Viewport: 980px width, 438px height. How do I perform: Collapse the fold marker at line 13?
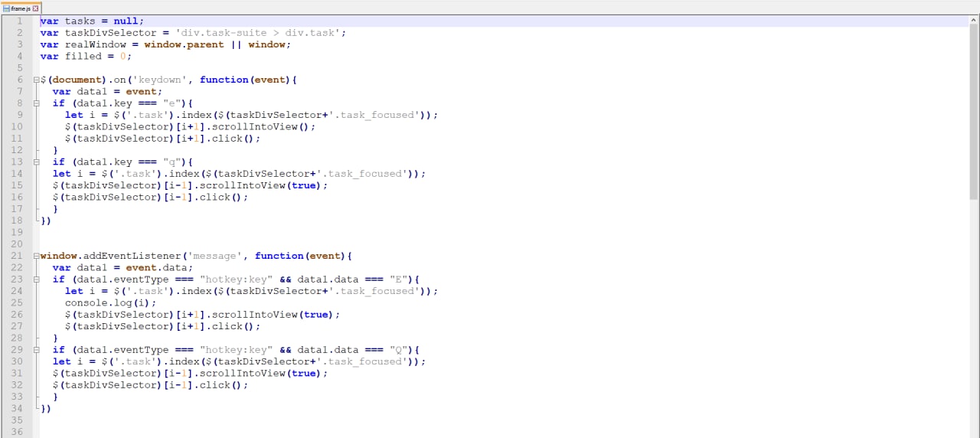click(36, 162)
